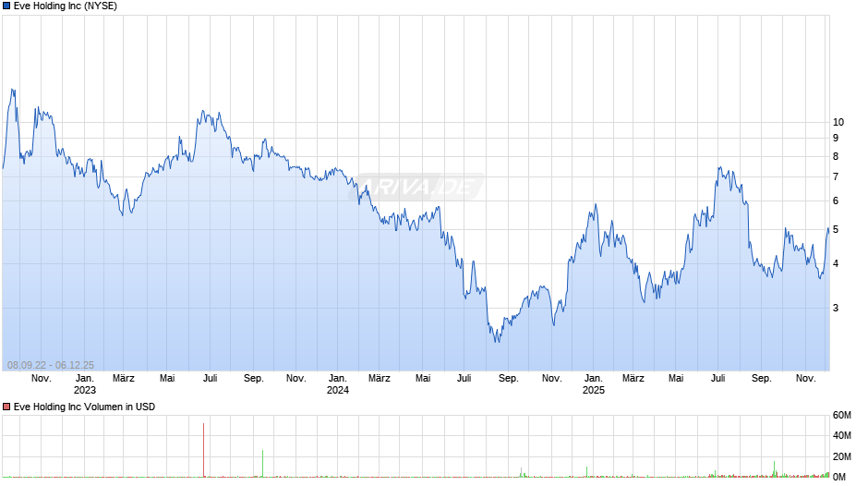The image size is (868, 486).
Task: Click the price axis label 10
Action: pos(838,123)
